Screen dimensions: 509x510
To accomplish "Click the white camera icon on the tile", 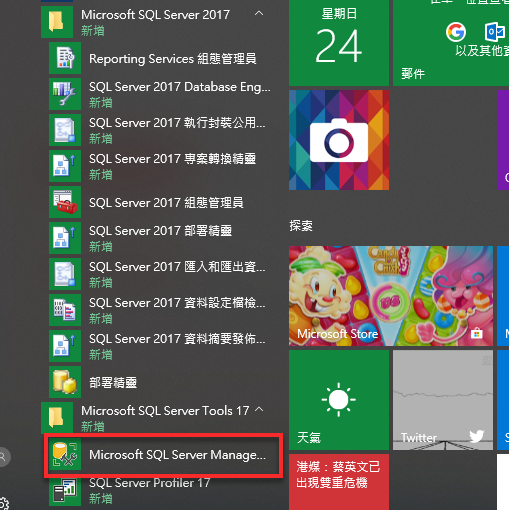I will (x=339, y=141).
